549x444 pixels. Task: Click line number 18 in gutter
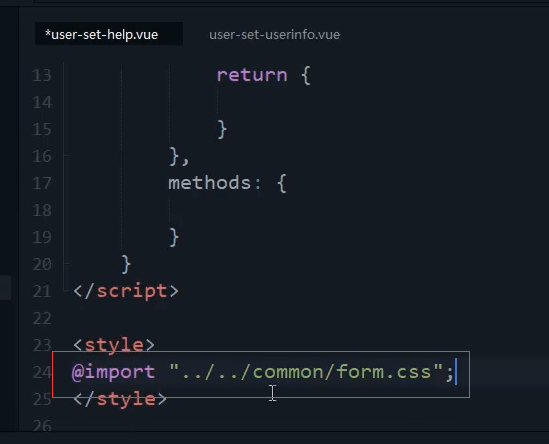click(x=42, y=210)
